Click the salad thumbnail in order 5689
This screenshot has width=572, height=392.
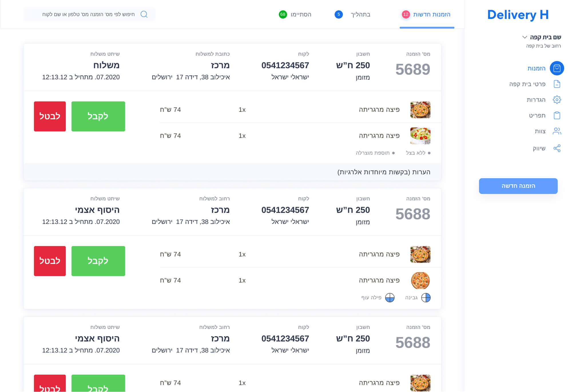click(x=420, y=136)
